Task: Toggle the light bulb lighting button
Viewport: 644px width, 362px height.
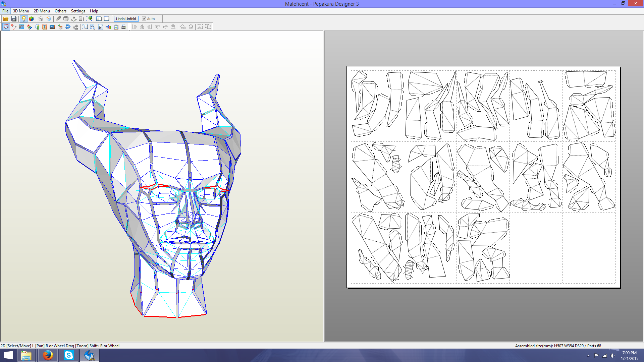Action: point(23,19)
